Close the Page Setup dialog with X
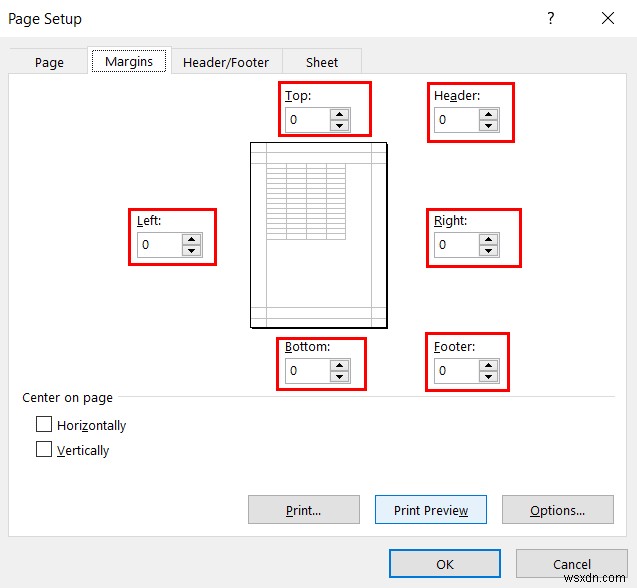637x588 pixels. pyautogui.click(x=608, y=18)
